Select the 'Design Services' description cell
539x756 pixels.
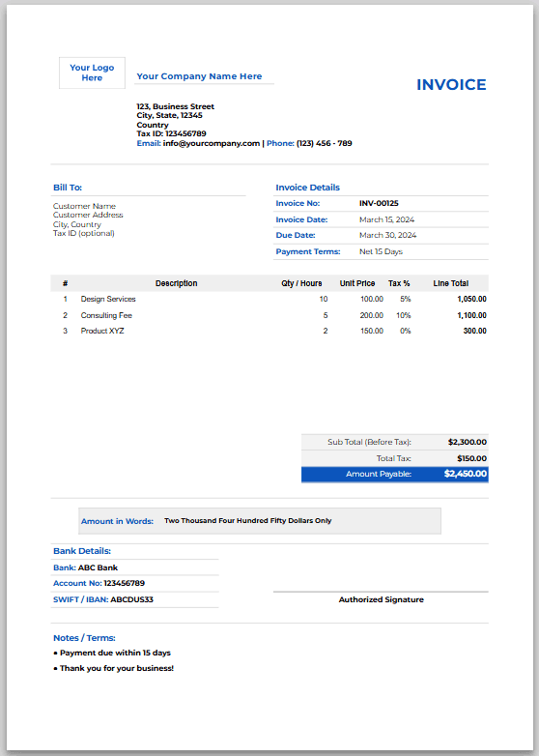click(108, 299)
